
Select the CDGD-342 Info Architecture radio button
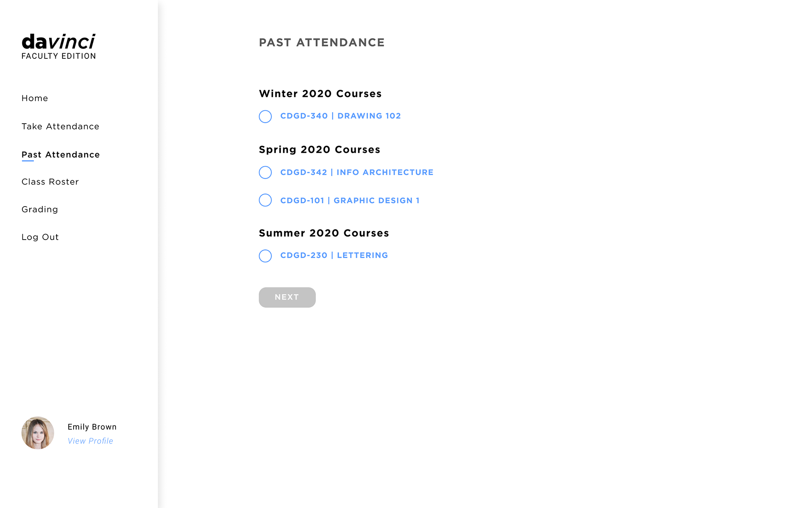tap(265, 172)
